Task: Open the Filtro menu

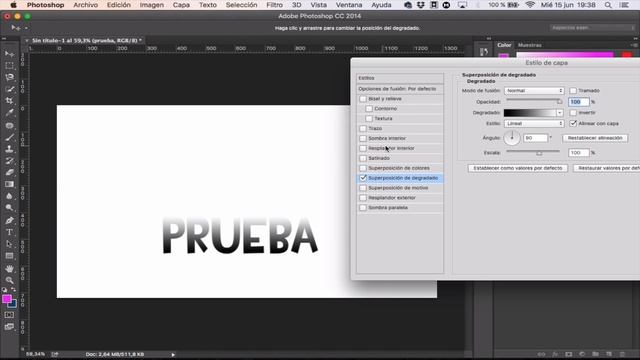Action: coord(274,5)
